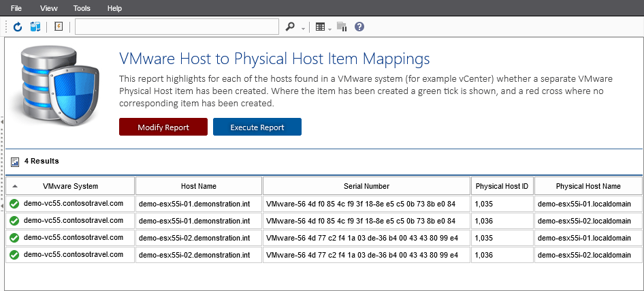Select demo-esx55i-01.demonstration.int in second row
Viewport: 644px width, 291px height.
(194, 221)
